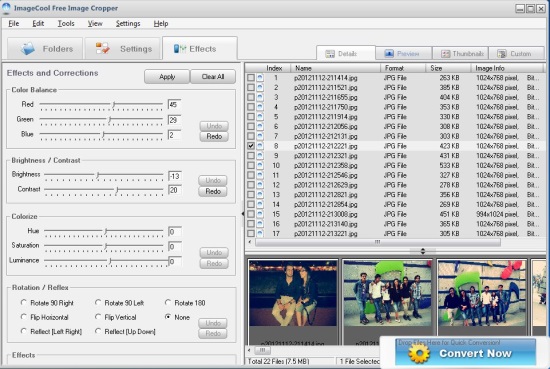Screen dimensions: 550x369
Task: Click the Apply button
Action: 167,76
